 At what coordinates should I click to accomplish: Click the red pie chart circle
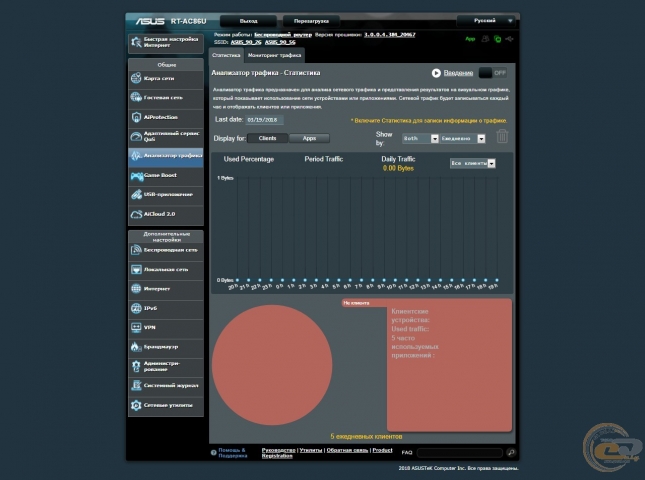pyautogui.click(x=272, y=365)
